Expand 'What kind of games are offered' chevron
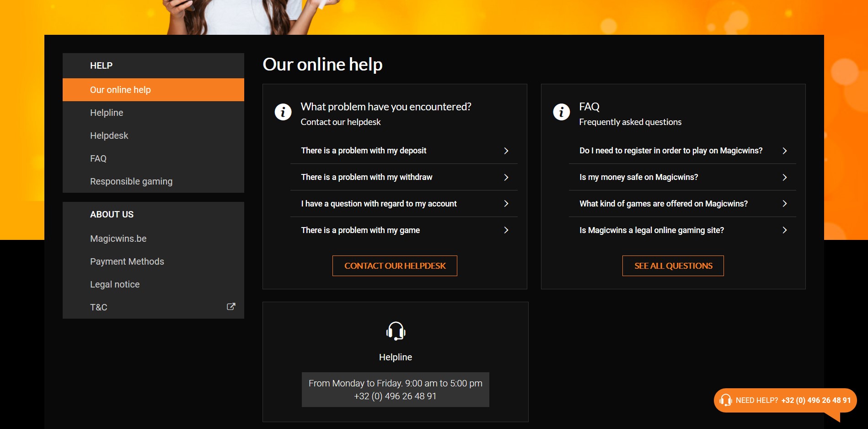Screen dimensions: 868x429 click(785, 203)
